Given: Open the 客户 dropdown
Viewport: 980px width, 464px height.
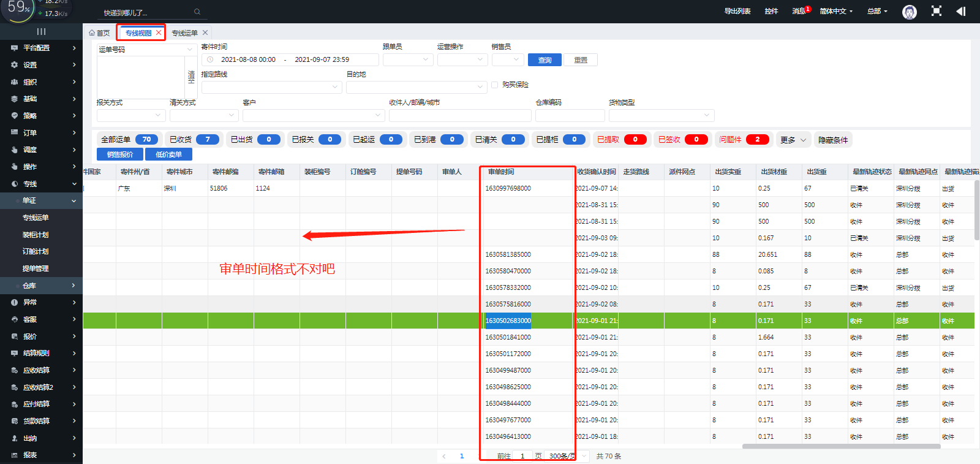Looking at the screenshot, I should pos(314,115).
